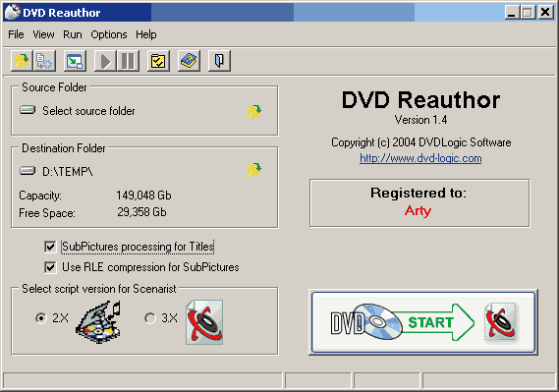This screenshot has height=392, width=559.
Task: Open the http://www.dvd-logic.com link
Action: click(420, 158)
